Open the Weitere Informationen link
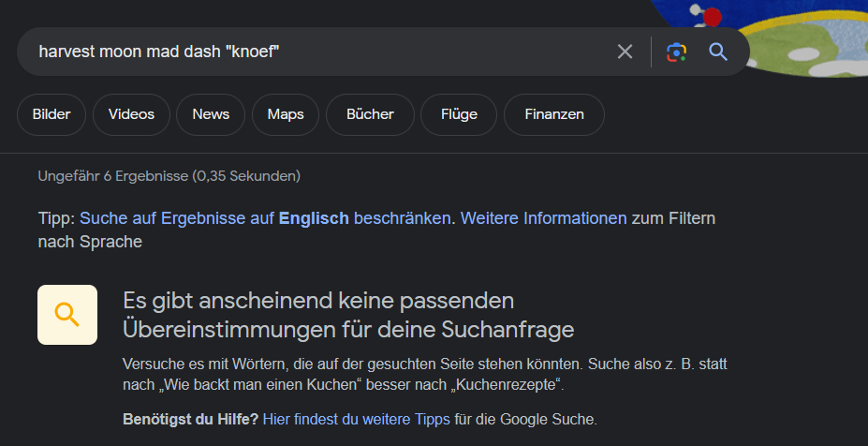868x446 pixels. click(x=544, y=218)
